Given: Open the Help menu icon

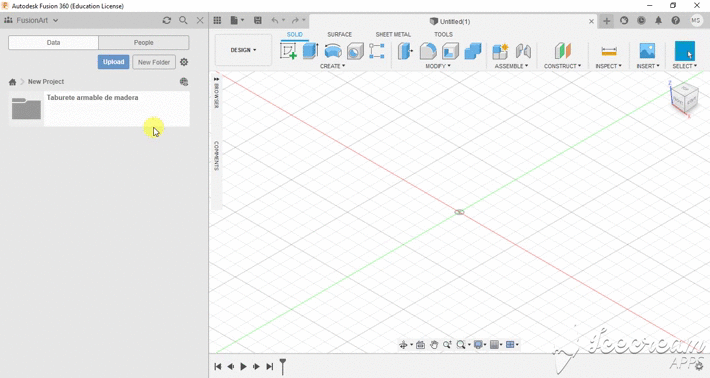Looking at the screenshot, I should 676,20.
